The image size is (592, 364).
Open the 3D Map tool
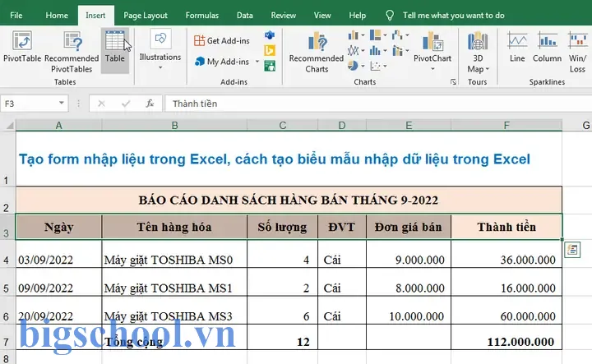coord(478,52)
